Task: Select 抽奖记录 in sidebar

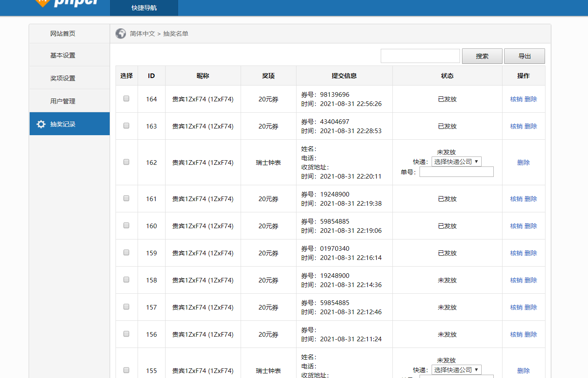Action: [x=69, y=124]
